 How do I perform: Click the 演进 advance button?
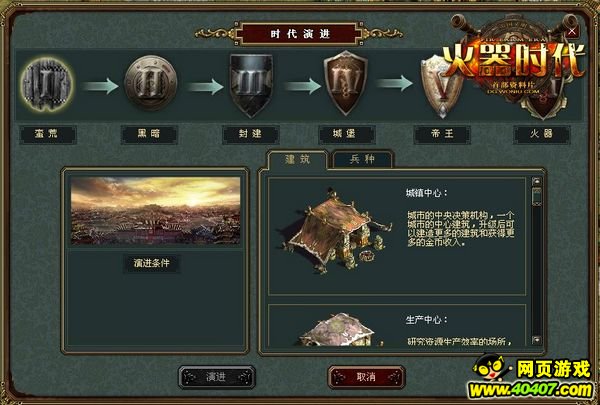click(217, 377)
